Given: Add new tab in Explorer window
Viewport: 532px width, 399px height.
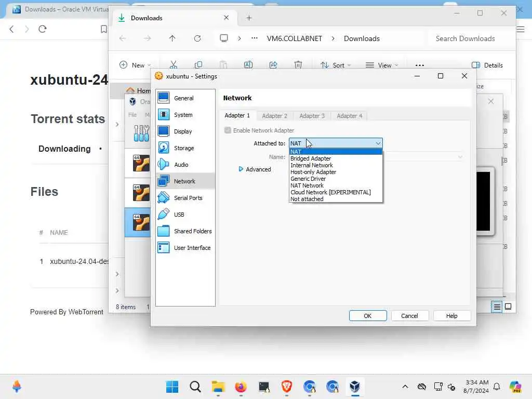Looking at the screenshot, I should click(x=249, y=18).
